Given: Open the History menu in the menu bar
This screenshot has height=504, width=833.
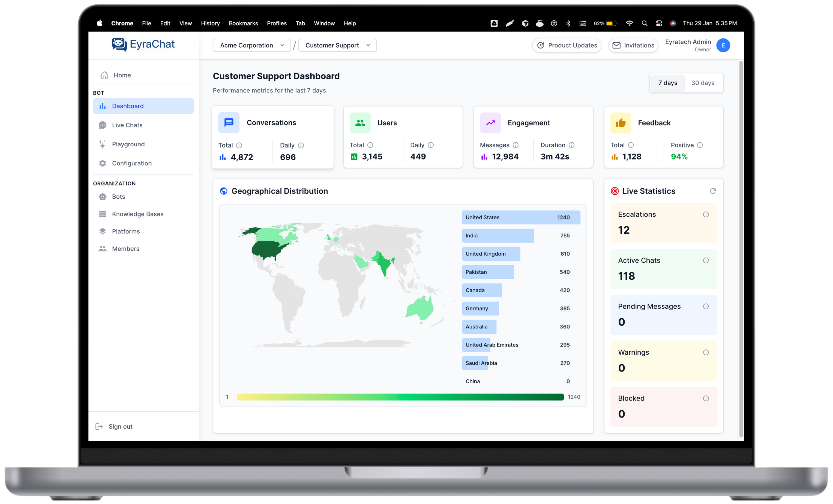Looking at the screenshot, I should 210,23.
